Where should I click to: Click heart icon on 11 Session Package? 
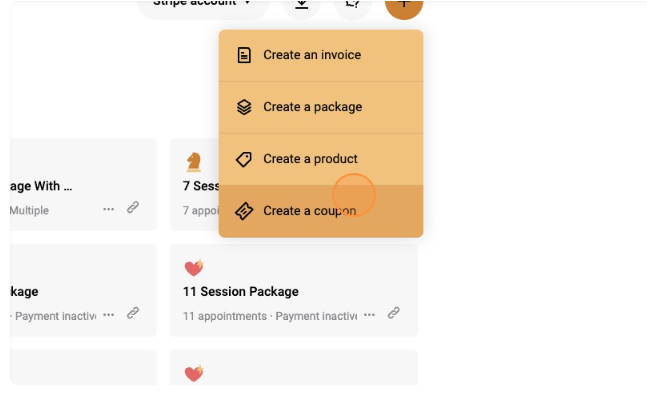pos(194,268)
